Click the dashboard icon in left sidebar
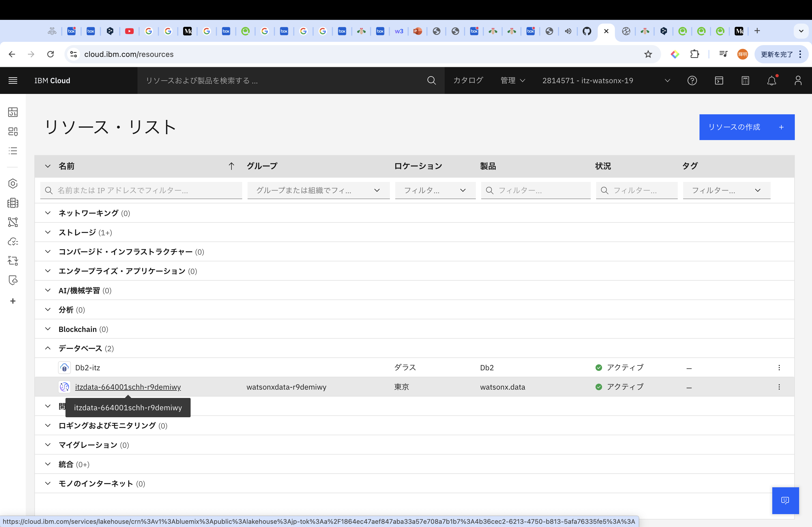 (13, 112)
